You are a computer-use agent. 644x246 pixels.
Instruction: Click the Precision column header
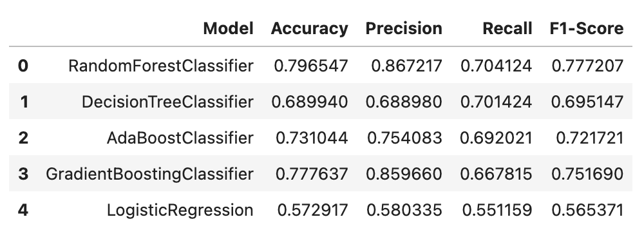click(x=404, y=28)
